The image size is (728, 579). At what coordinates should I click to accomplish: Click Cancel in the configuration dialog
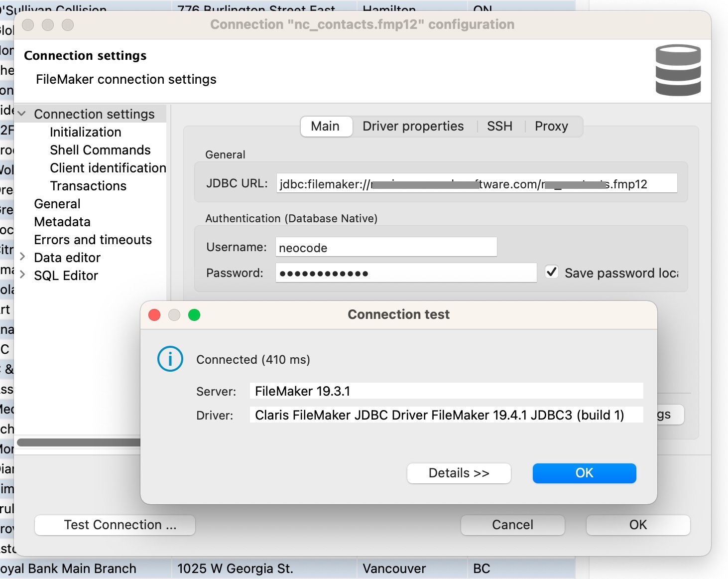click(x=513, y=525)
